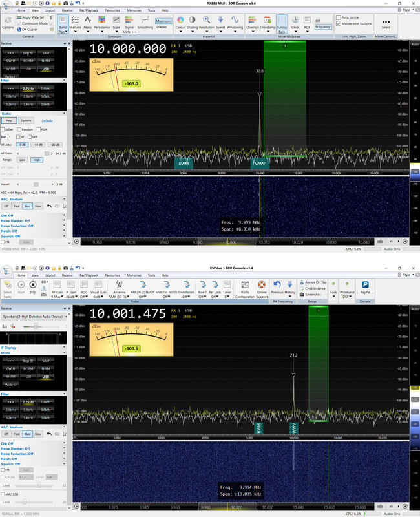The height and width of the screenshot is (517, 420).
Task: Select CW-U mode in RSPduo Mode panel
Action: click(10, 368)
